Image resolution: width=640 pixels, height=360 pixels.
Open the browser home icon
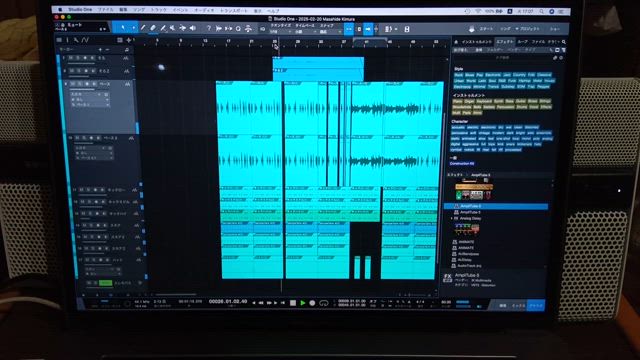[x=456, y=42]
